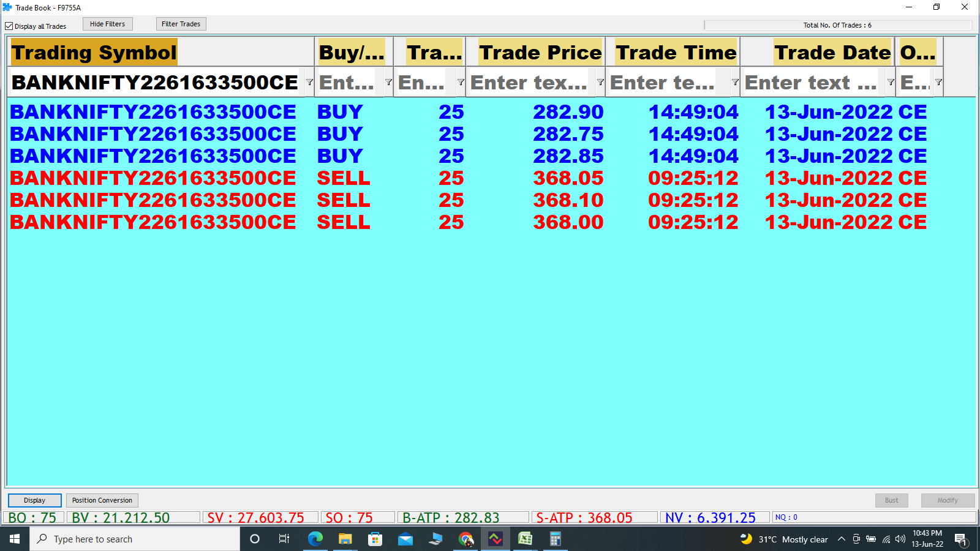This screenshot has width=980, height=551.
Task: Open Microsoft Store from the taskbar
Action: 375,539
